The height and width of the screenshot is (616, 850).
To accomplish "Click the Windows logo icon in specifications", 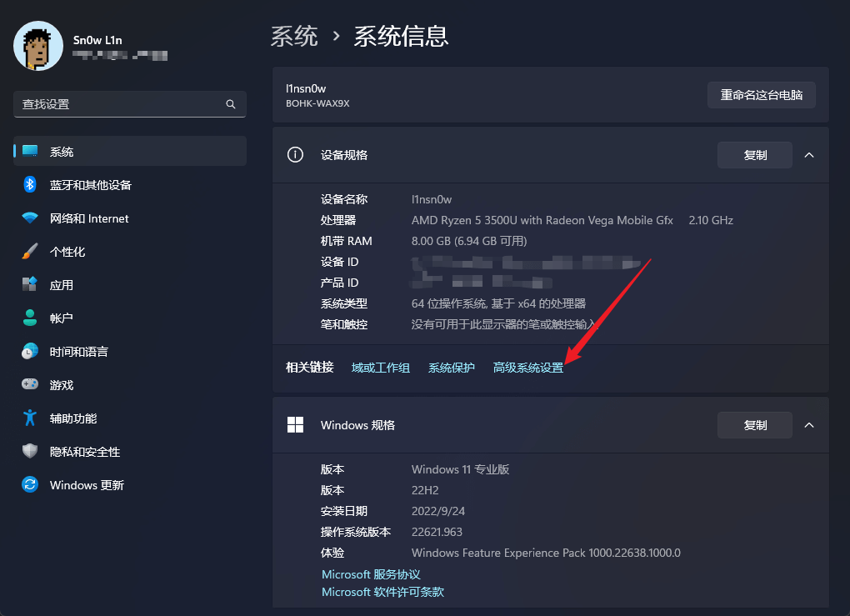I will click(x=295, y=424).
